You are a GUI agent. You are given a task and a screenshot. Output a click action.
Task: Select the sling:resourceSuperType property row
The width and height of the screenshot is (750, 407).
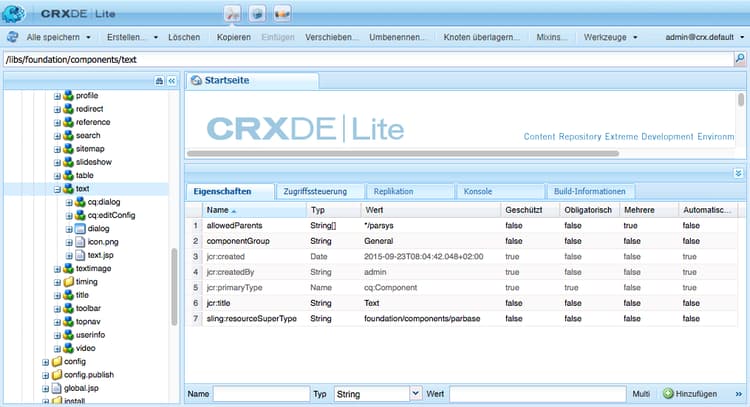[x=462, y=319]
